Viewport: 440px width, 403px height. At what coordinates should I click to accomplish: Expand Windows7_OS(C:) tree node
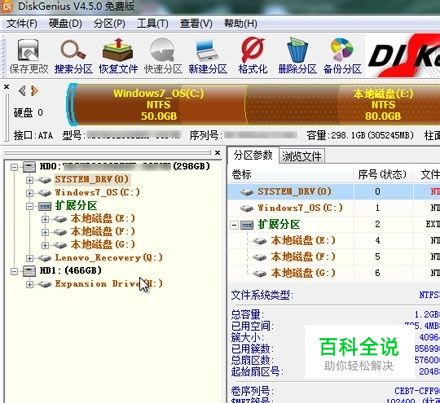click(x=30, y=193)
